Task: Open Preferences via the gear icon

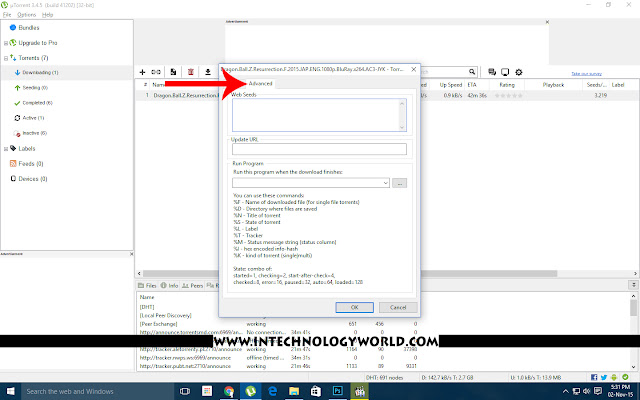Action: [519, 72]
